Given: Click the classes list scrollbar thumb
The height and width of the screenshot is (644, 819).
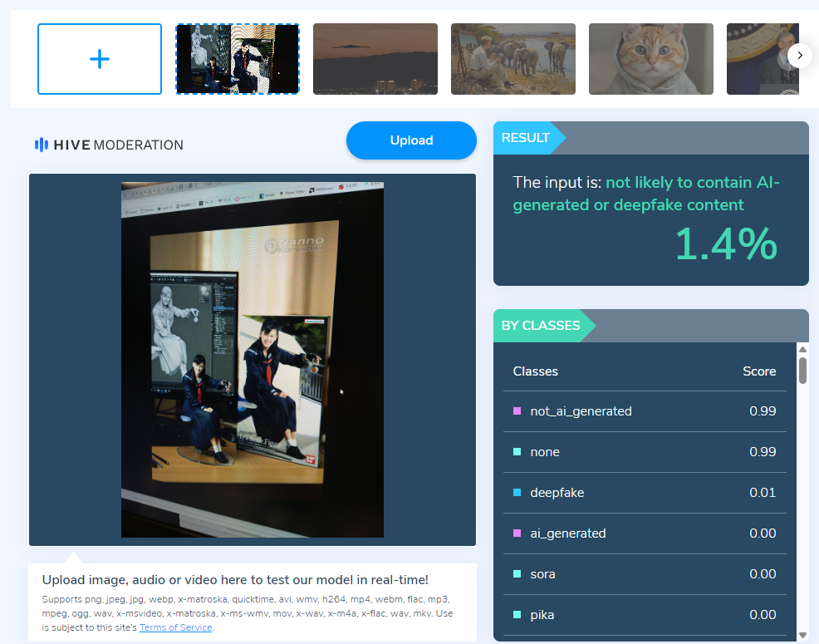Looking at the screenshot, I should 802,371.
